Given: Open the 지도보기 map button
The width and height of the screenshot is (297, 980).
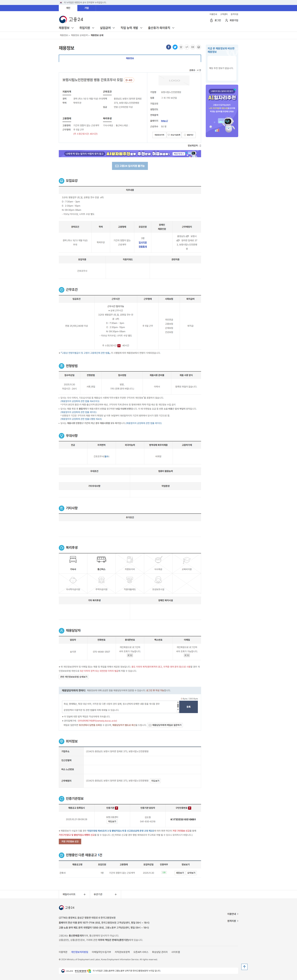Looking at the screenshot, I should point(155,781).
